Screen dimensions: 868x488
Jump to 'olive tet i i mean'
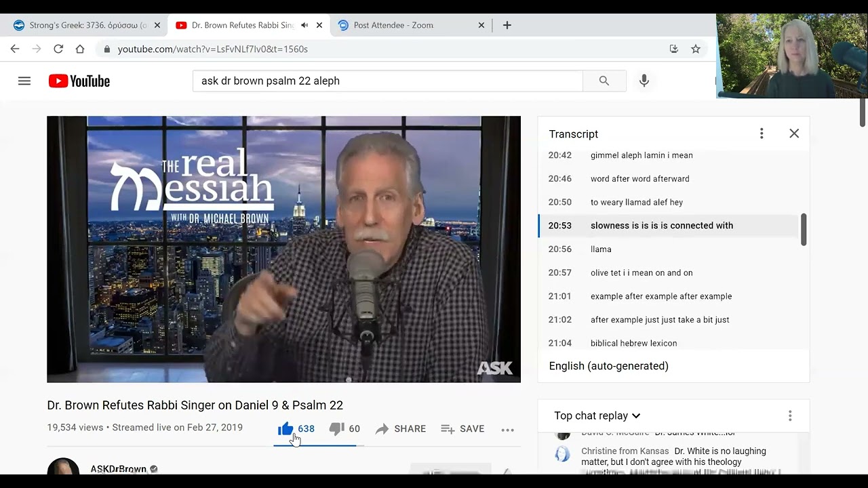point(668,272)
